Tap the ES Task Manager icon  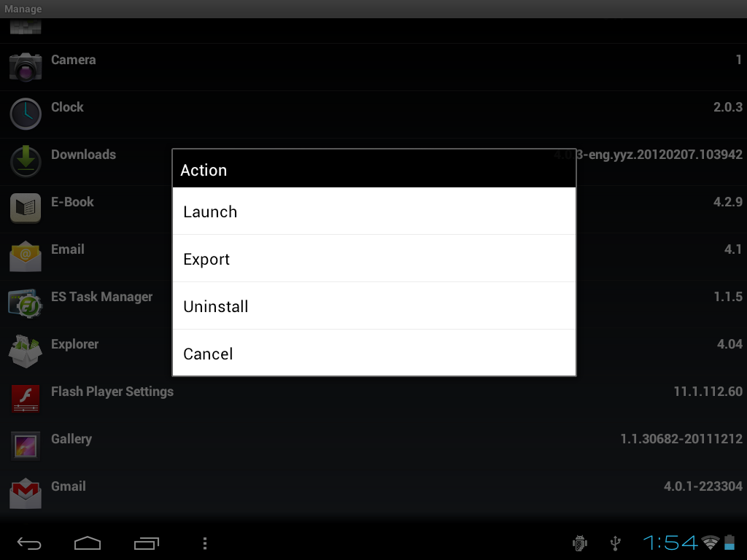click(x=26, y=303)
